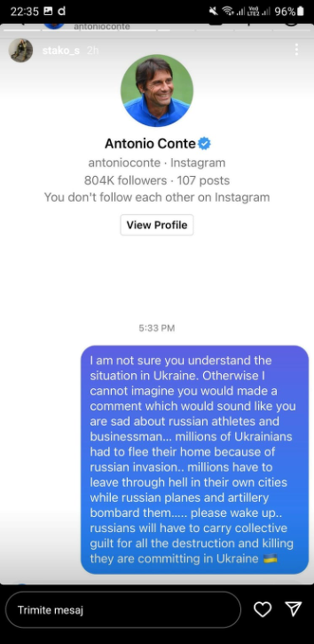Tap the antonioconte Instagram handle text
Screen dimensions: 314x644
coord(124,163)
